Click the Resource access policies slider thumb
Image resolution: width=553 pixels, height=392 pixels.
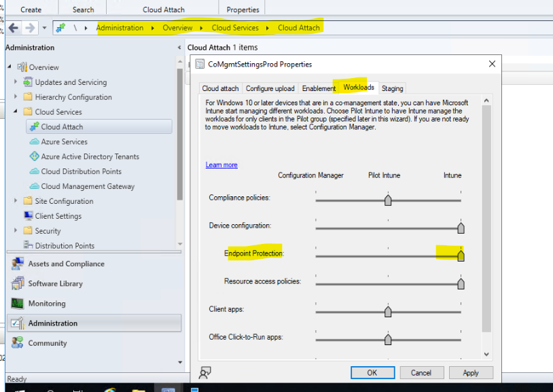click(x=461, y=283)
